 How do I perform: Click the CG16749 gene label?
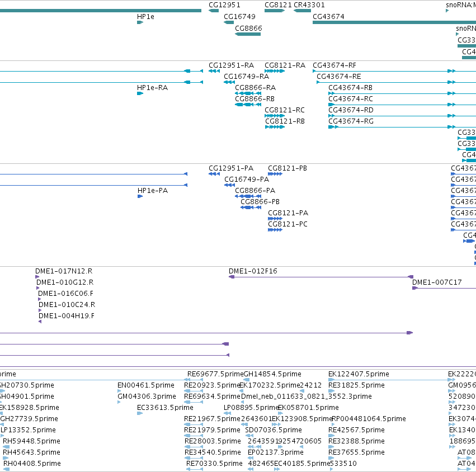(239, 17)
